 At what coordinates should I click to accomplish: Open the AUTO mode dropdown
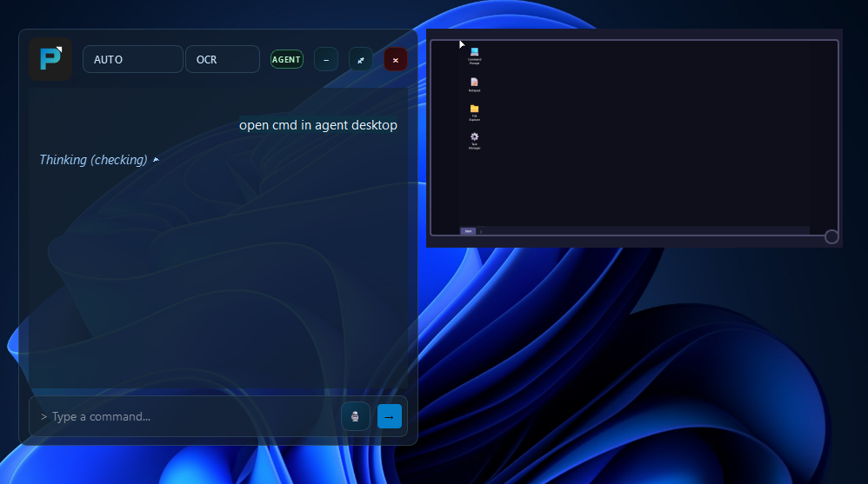pos(133,59)
